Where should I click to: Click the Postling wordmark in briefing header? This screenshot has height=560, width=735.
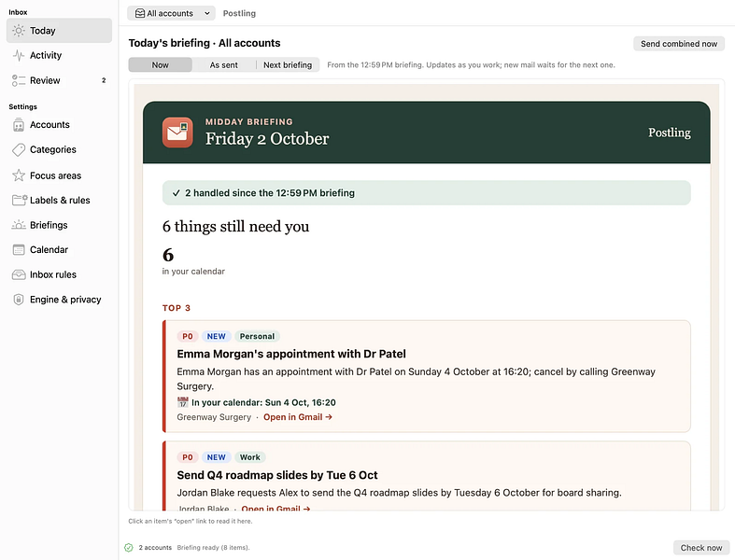pyautogui.click(x=670, y=133)
